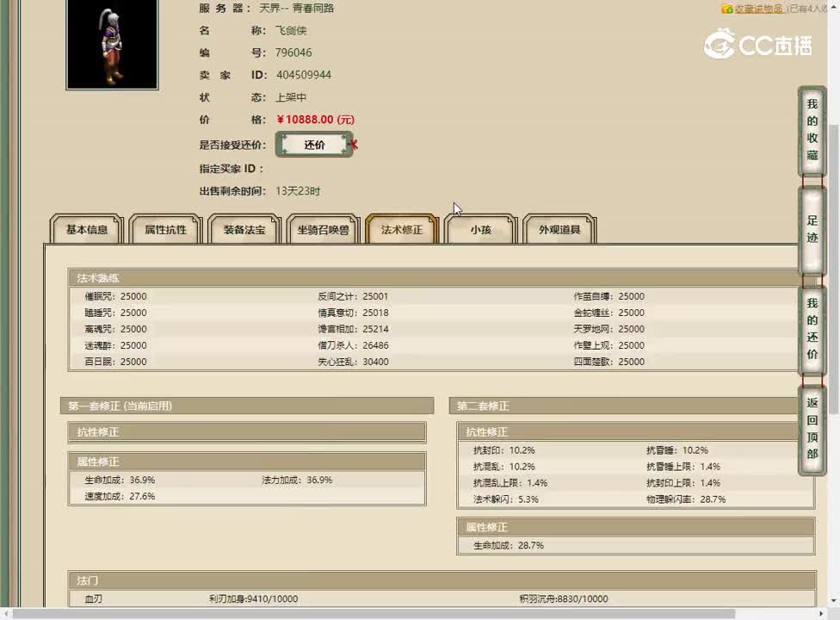Click the 第一套修正 (当前启用) header

[247, 406]
